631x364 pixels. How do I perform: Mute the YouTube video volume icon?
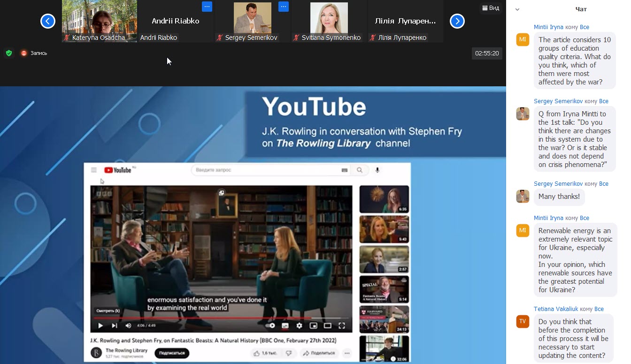[x=128, y=326]
